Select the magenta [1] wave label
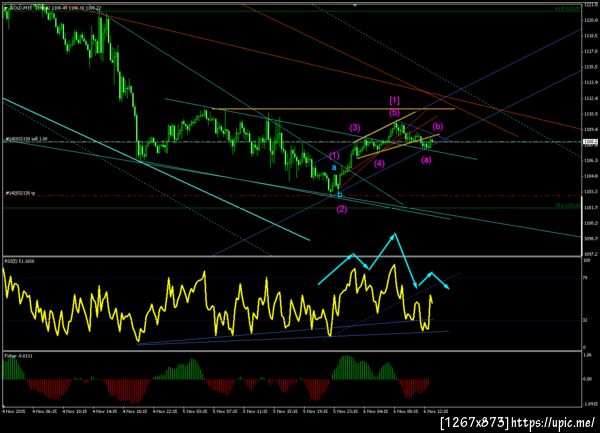This screenshot has height=433, width=600. pos(395,101)
